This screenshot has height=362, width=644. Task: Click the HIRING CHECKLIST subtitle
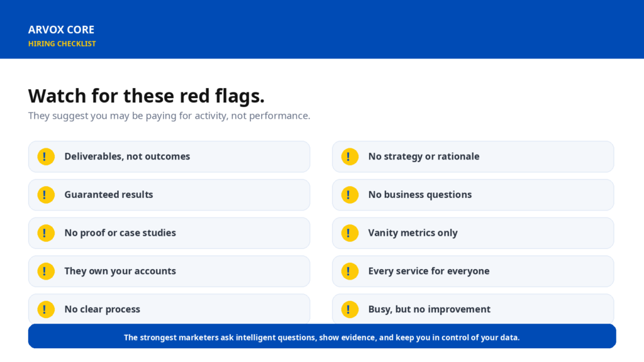[x=62, y=43]
